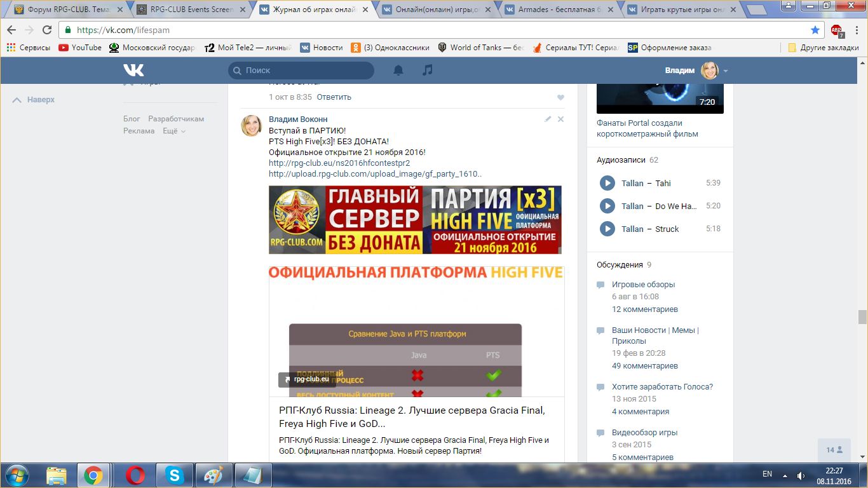Play the track Tallan – Do We Ha...
Screen dimensions: 868x488
pyautogui.click(x=607, y=206)
